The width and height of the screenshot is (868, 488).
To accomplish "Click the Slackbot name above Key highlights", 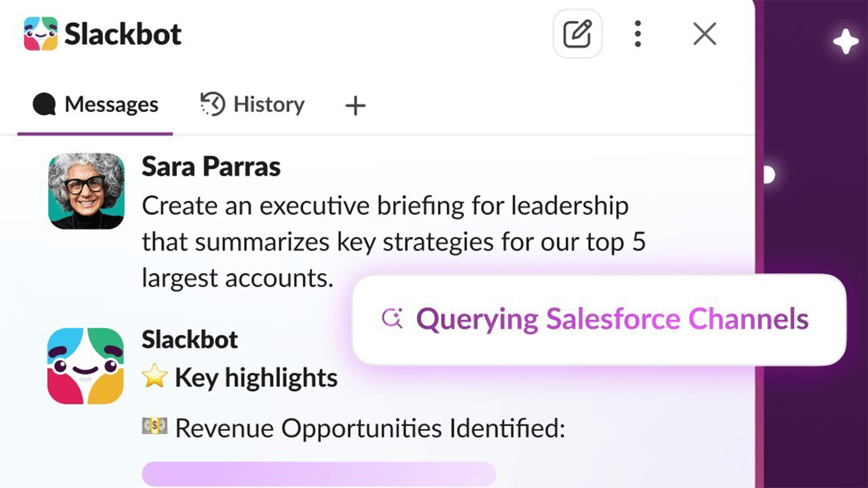I will (189, 339).
